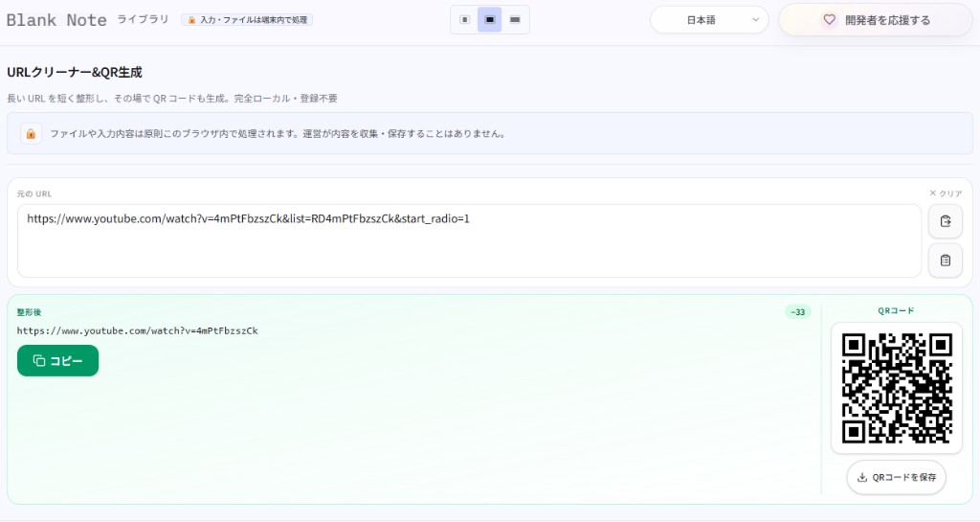Select the wide width layout toggle

click(x=514, y=20)
